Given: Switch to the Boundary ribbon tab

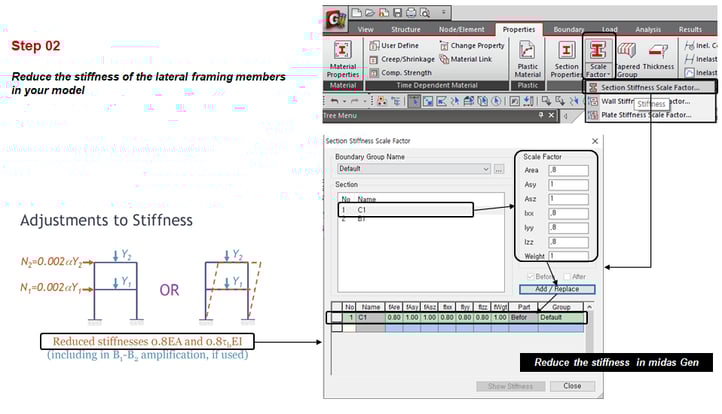Looking at the screenshot, I should click(568, 29).
